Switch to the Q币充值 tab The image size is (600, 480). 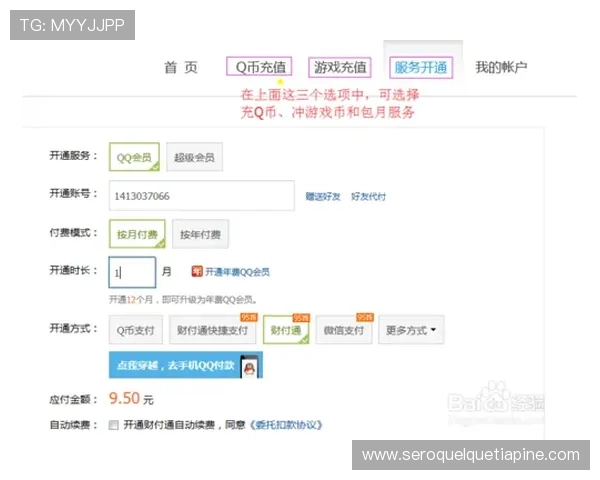259,67
